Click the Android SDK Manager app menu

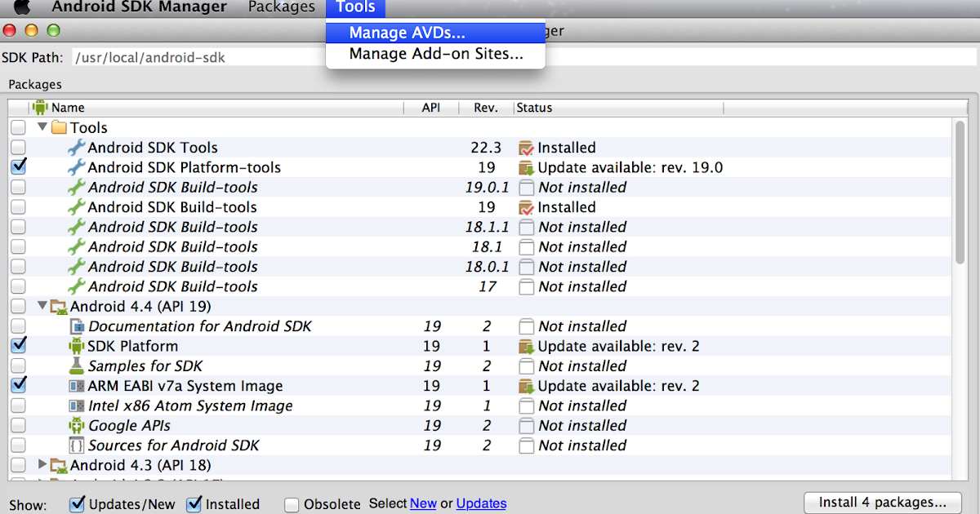pyautogui.click(x=140, y=7)
